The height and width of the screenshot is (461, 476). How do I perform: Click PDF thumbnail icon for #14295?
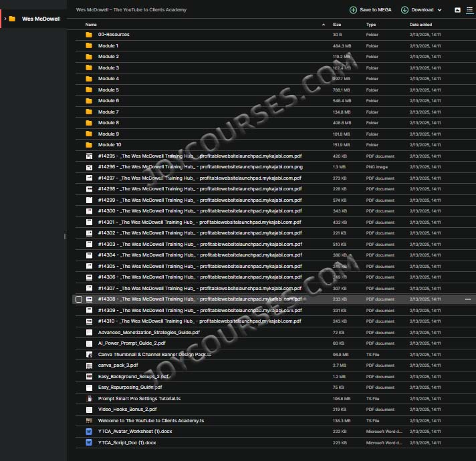point(90,156)
